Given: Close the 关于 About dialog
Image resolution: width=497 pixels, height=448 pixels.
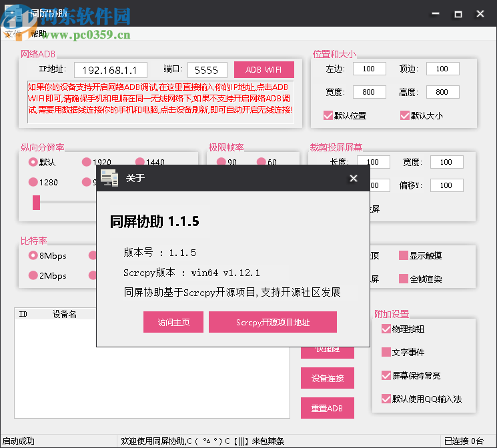Looking at the screenshot, I should [x=354, y=179].
